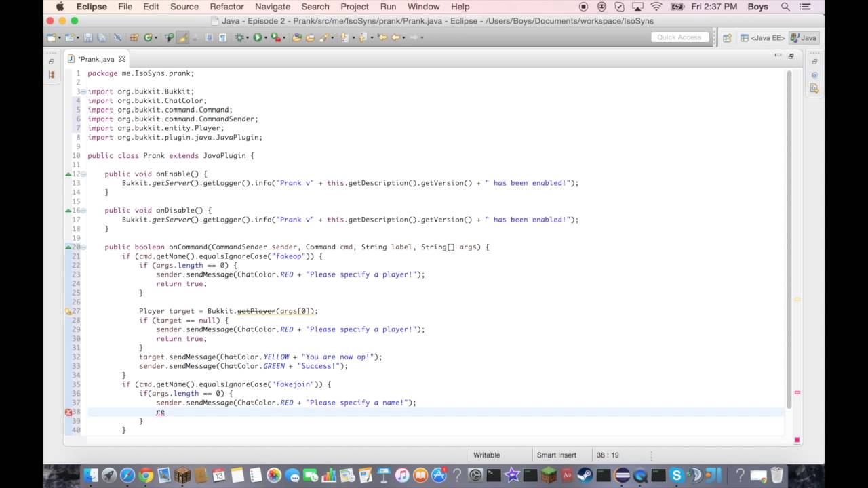Open the Project menu
Viewport: 868px width, 488px height.
tap(355, 7)
